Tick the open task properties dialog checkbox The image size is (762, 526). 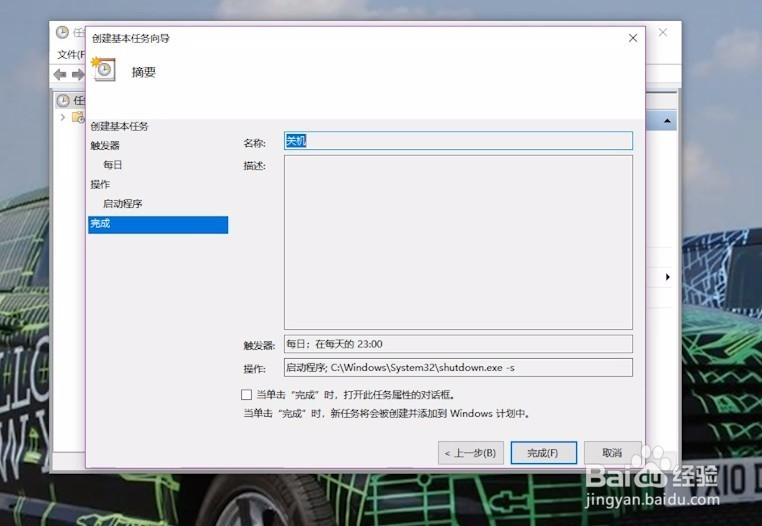[246, 394]
